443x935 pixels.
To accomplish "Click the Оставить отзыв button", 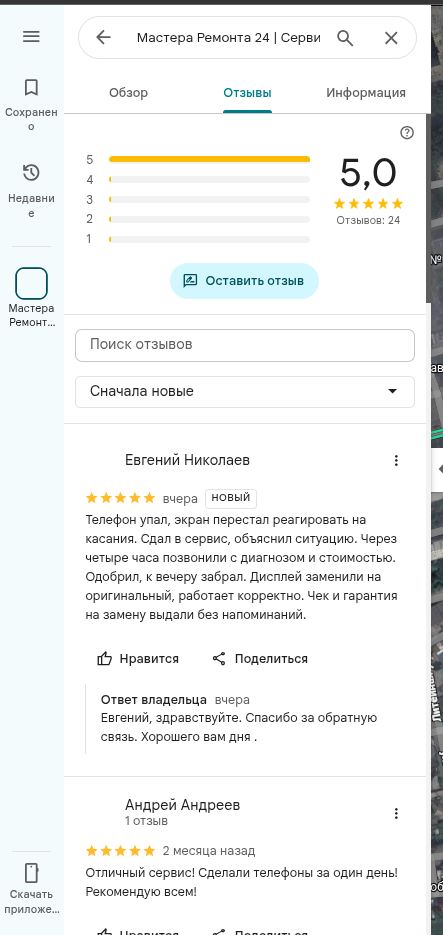I will click(244, 281).
